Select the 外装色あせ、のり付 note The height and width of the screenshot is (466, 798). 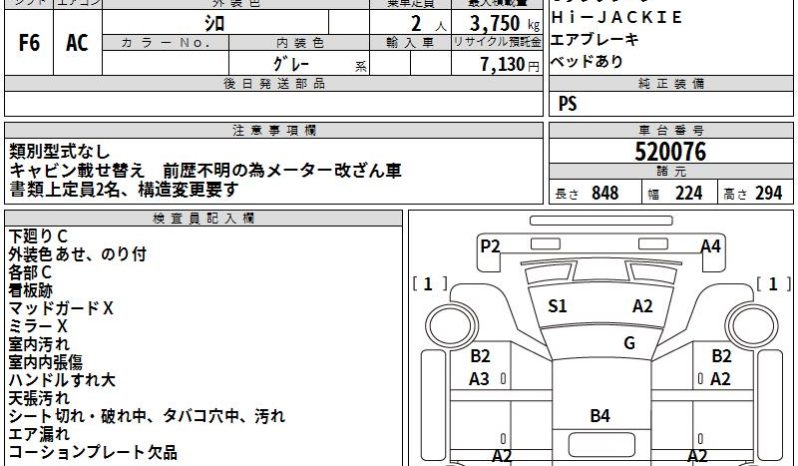[x=78, y=254]
